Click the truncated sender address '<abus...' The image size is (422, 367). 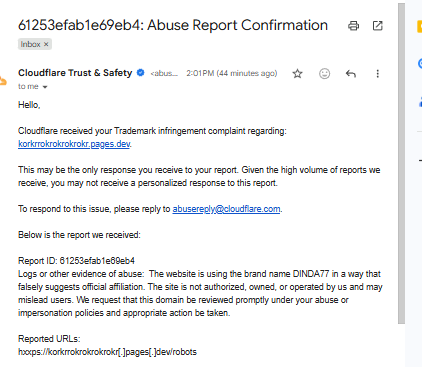pos(164,73)
